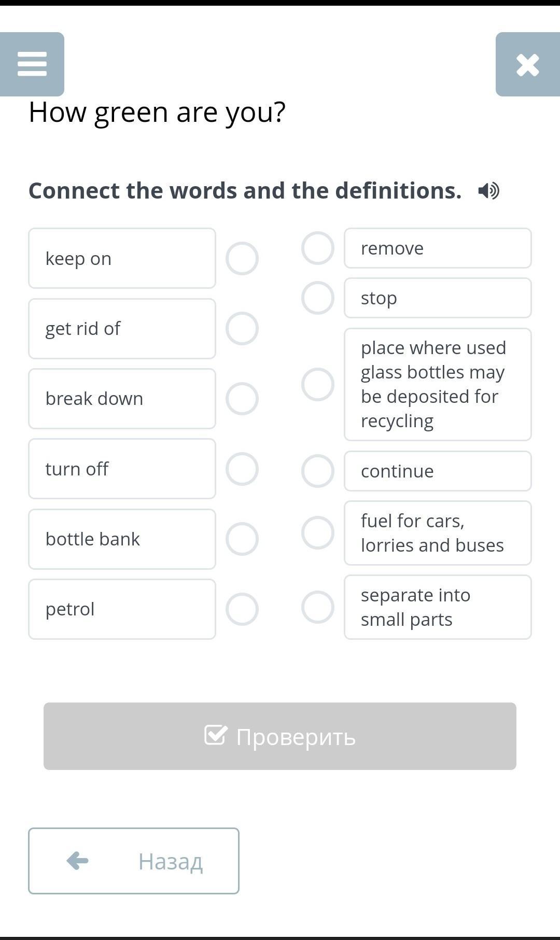
Task: Select circle beside 'separate into small parts'
Action: tap(318, 607)
